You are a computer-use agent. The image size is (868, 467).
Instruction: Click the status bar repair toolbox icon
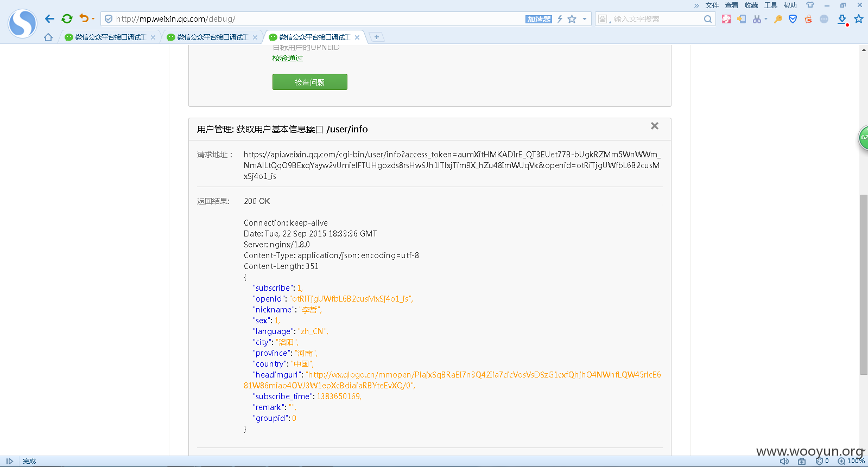(802, 461)
